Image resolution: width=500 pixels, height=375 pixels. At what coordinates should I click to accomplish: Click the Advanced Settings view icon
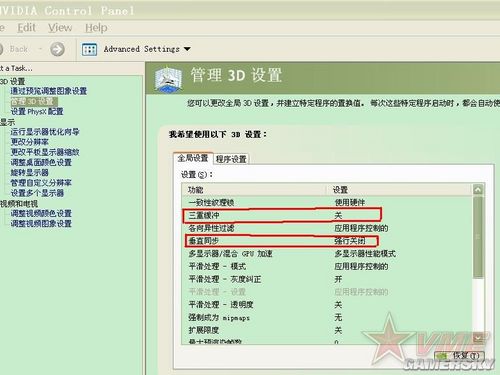click(x=89, y=49)
